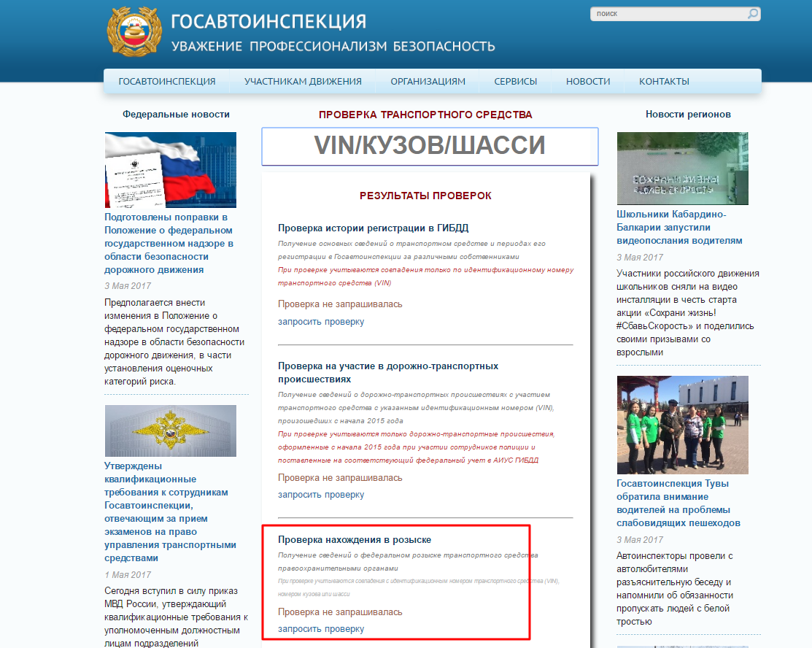812x648 pixels.
Task: Open the Тувы group photo thumbnail
Action: (683, 425)
